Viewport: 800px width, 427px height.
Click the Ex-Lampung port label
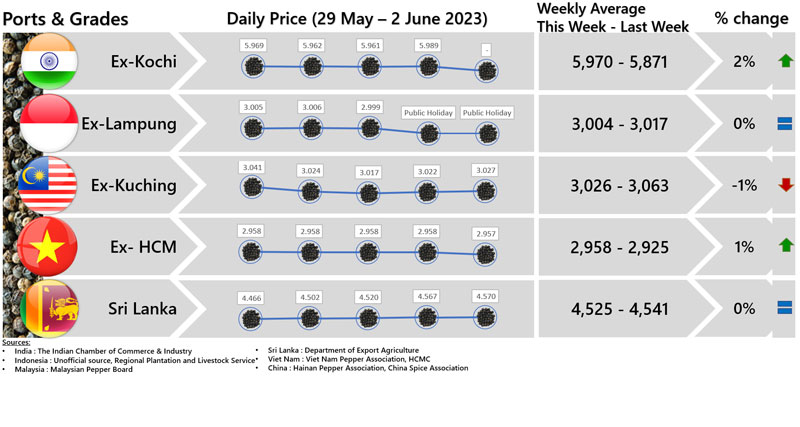tap(128, 124)
